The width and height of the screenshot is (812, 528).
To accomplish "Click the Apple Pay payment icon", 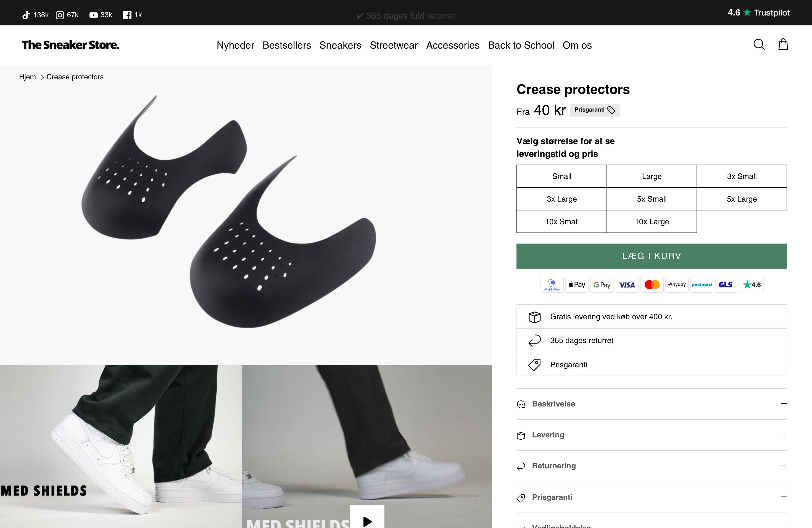I will click(x=577, y=284).
